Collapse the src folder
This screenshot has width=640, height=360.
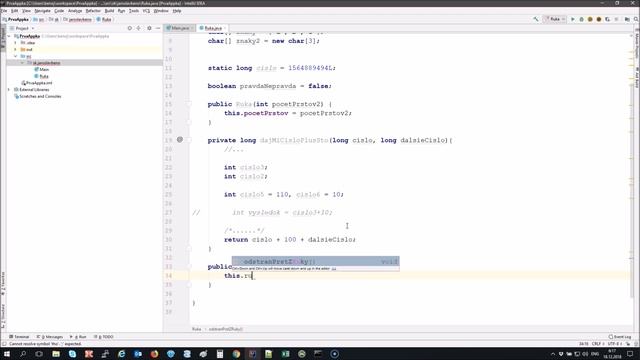[16, 56]
